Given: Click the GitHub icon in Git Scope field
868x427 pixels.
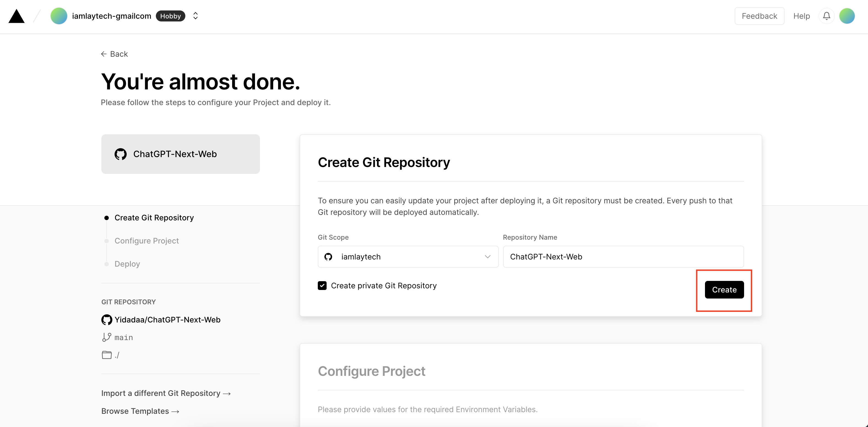Looking at the screenshot, I should (328, 257).
